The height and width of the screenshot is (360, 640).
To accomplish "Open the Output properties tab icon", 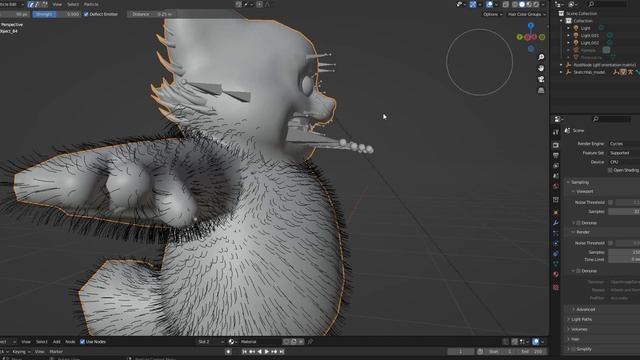I will [556, 156].
